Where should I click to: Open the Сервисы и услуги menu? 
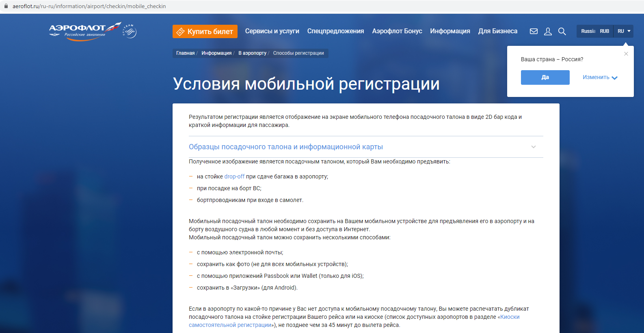[x=272, y=31]
